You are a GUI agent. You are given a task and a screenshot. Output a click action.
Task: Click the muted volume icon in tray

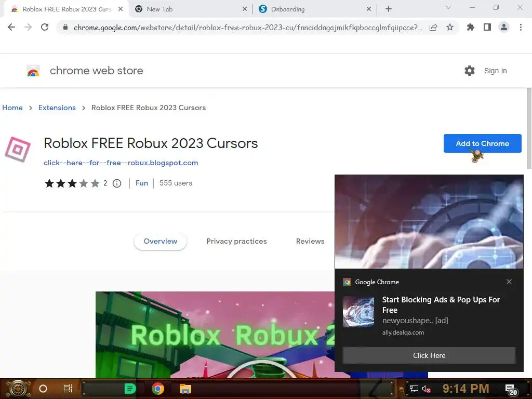[426, 389]
